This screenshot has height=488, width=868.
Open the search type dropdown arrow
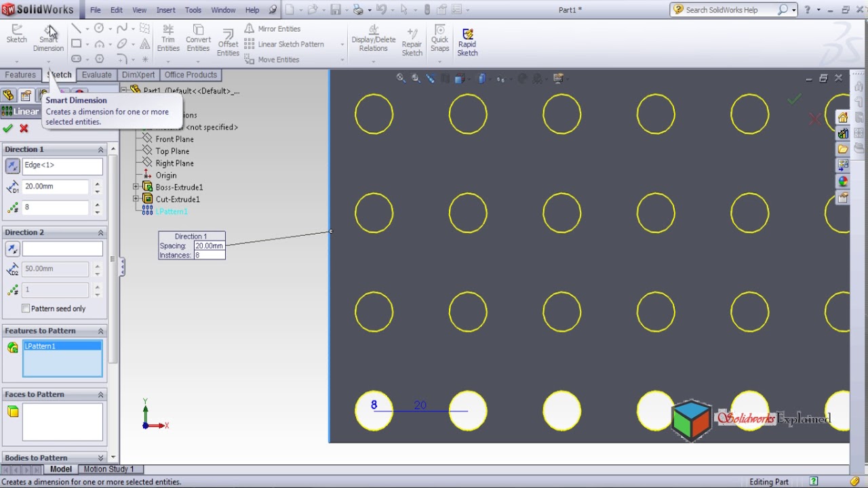point(793,10)
